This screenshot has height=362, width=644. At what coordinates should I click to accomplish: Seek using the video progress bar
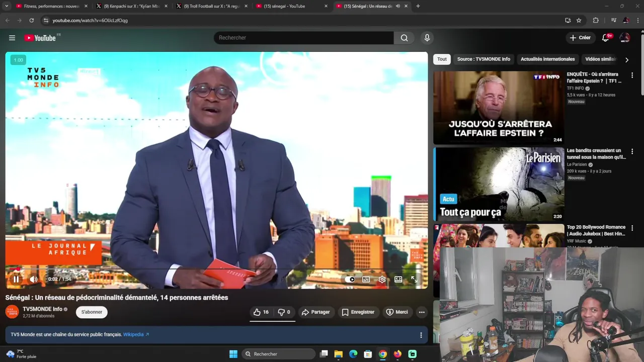(x=216, y=269)
